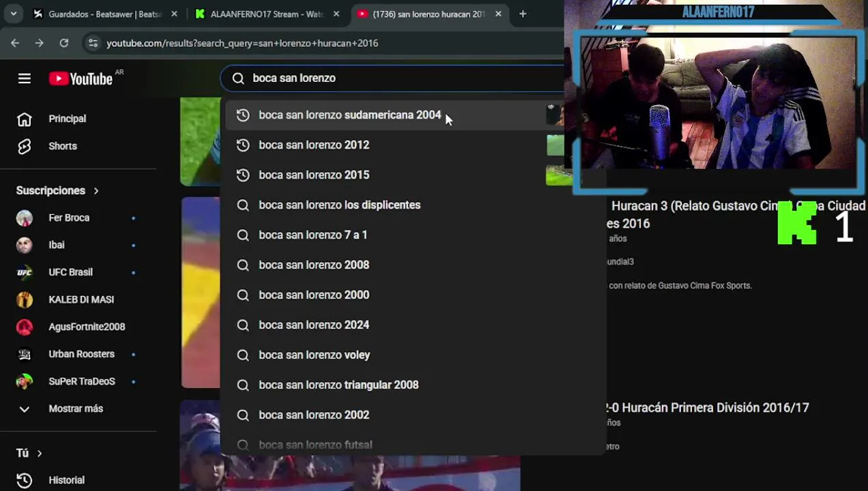This screenshot has height=491, width=868.
Task: Switch to san lorenzo huracan YouTube tab
Action: pyautogui.click(x=429, y=14)
